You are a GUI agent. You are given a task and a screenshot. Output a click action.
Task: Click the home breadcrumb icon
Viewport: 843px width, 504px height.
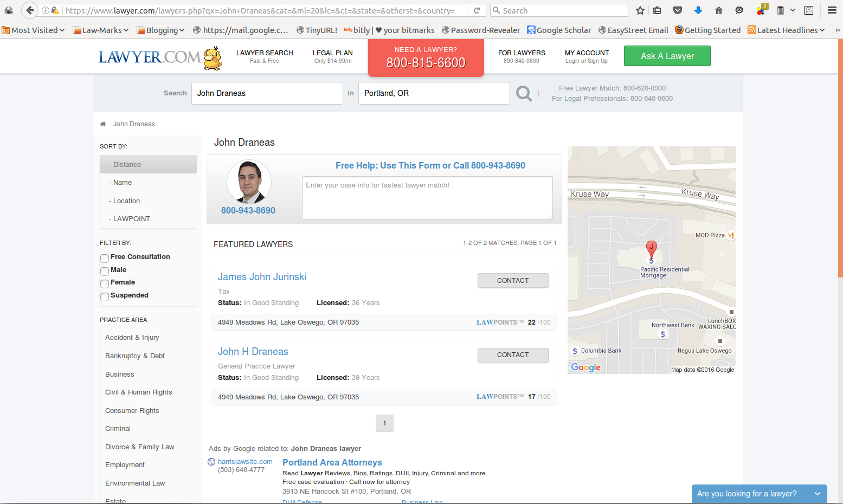[x=103, y=124]
